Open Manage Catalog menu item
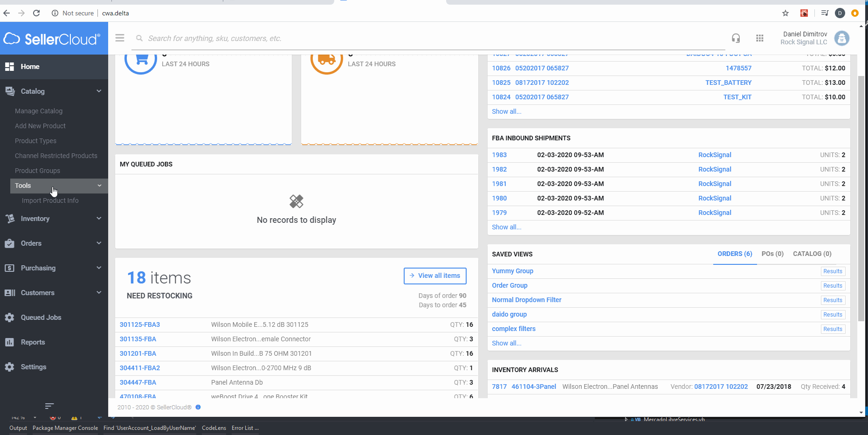The image size is (868, 435). [x=39, y=111]
